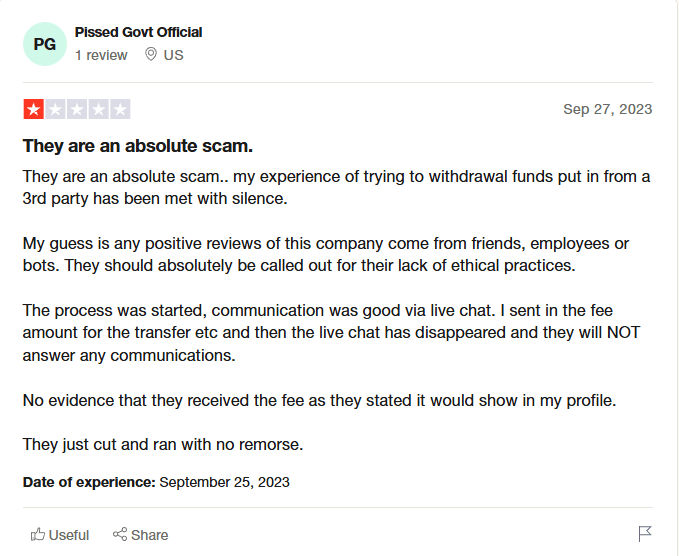The image size is (679, 556).
Task: Click the Date of experience line
Action: [156, 482]
